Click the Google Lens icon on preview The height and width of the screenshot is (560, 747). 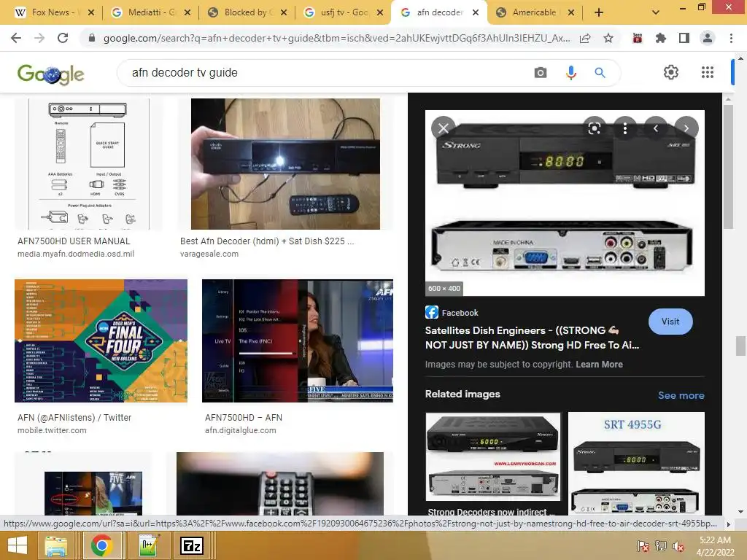(x=594, y=128)
